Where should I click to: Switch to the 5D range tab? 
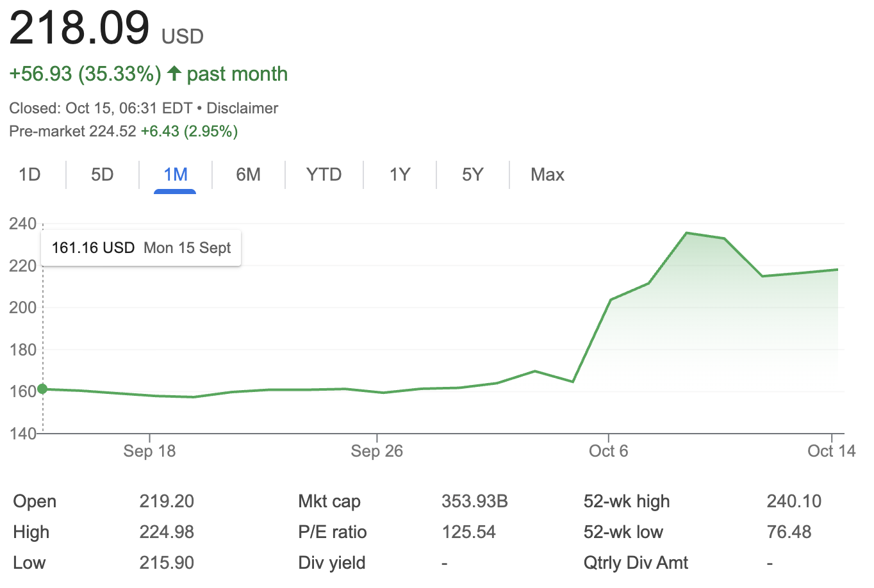[x=102, y=174]
